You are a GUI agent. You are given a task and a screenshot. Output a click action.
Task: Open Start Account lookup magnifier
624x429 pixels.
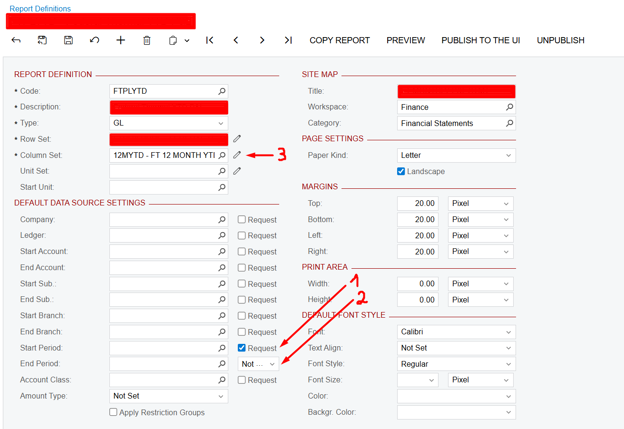tap(222, 252)
